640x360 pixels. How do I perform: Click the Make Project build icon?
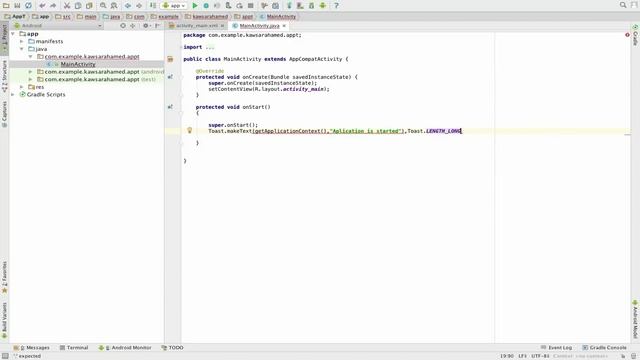click(153, 5)
